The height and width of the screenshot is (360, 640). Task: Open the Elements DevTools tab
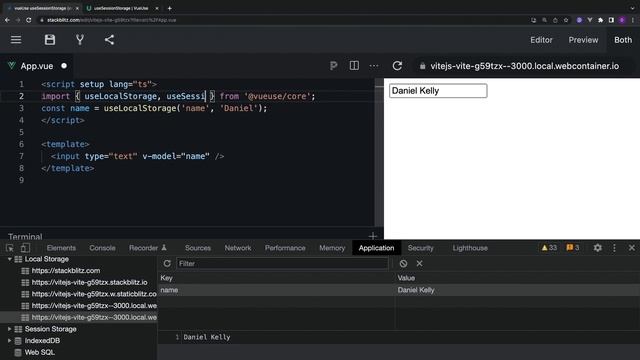click(x=61, y=248)
